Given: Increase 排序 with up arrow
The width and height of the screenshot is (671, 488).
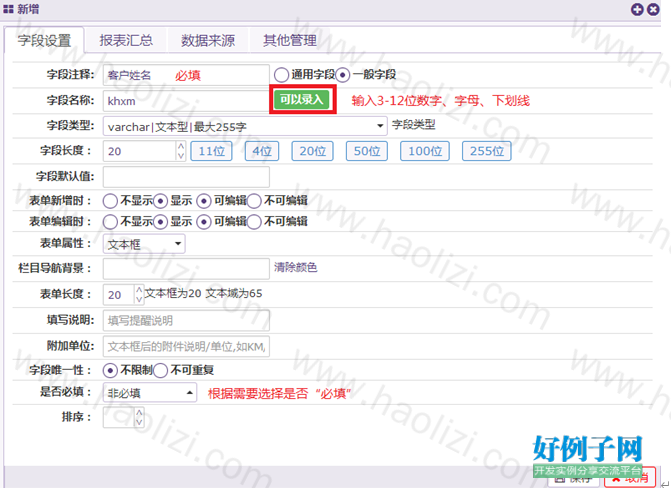Looking at the screenshot, I should [x=139, y=413].
